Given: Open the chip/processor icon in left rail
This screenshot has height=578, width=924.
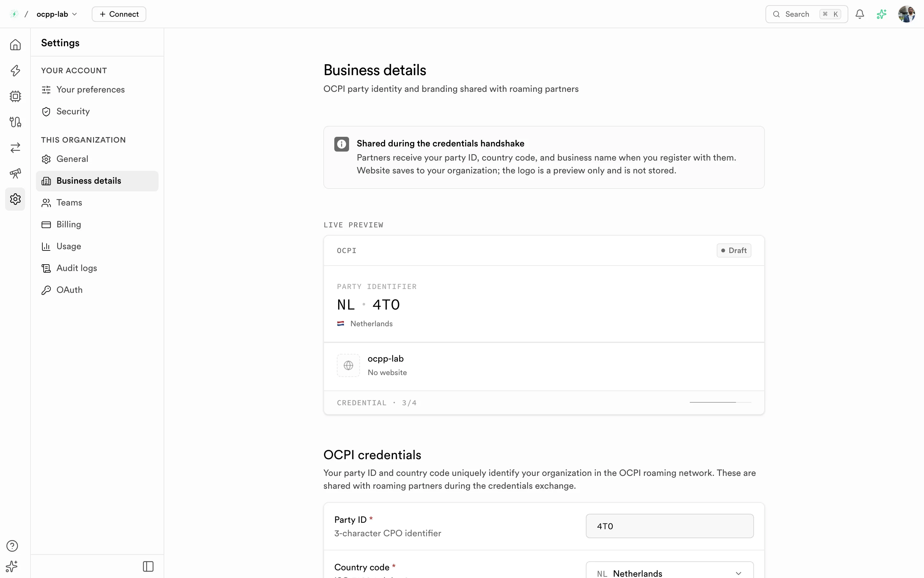Looking at the screenshot, I should [x=15, y=96].
